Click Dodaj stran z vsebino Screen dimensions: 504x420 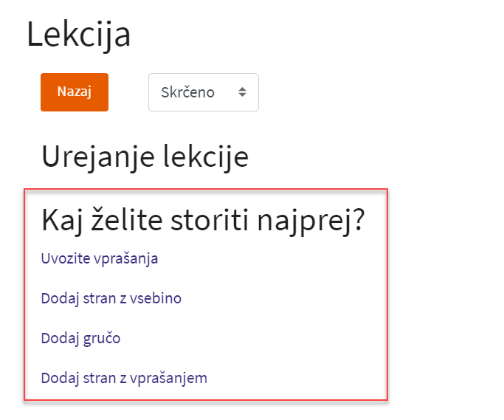[x=111, y=298]
